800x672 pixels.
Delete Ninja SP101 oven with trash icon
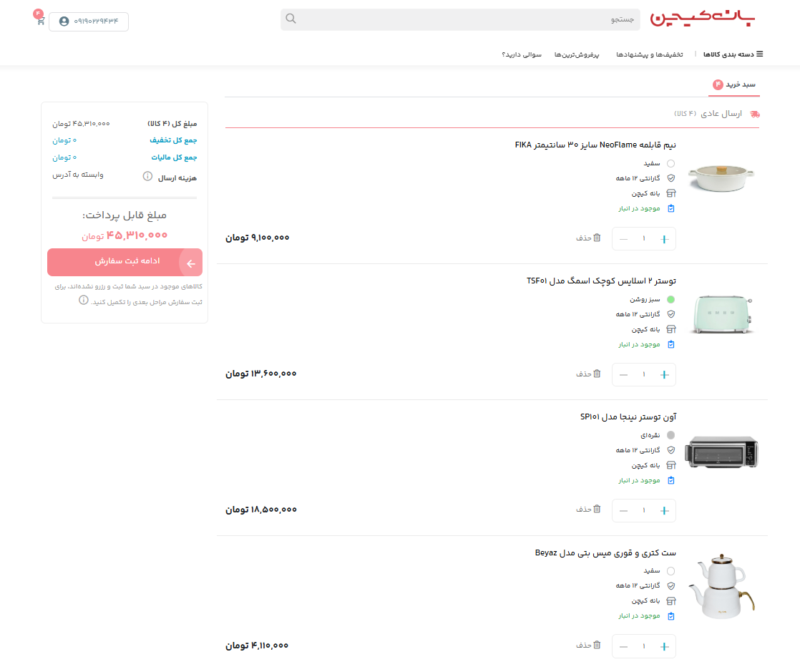coord(597,510)
